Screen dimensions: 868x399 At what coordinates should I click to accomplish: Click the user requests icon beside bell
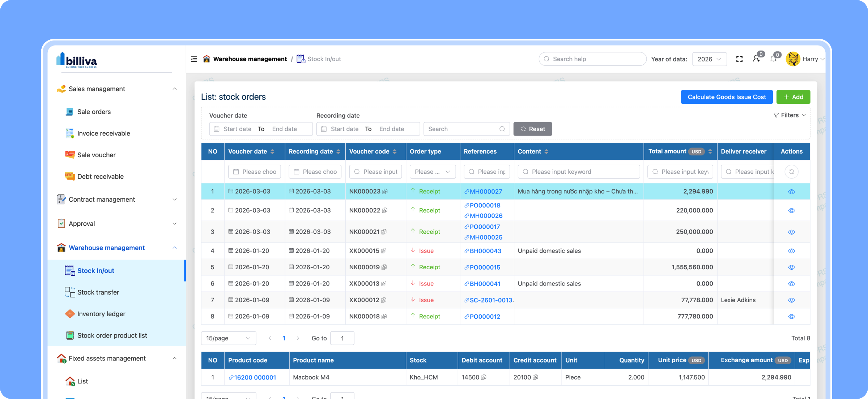(x=756, y=59)
